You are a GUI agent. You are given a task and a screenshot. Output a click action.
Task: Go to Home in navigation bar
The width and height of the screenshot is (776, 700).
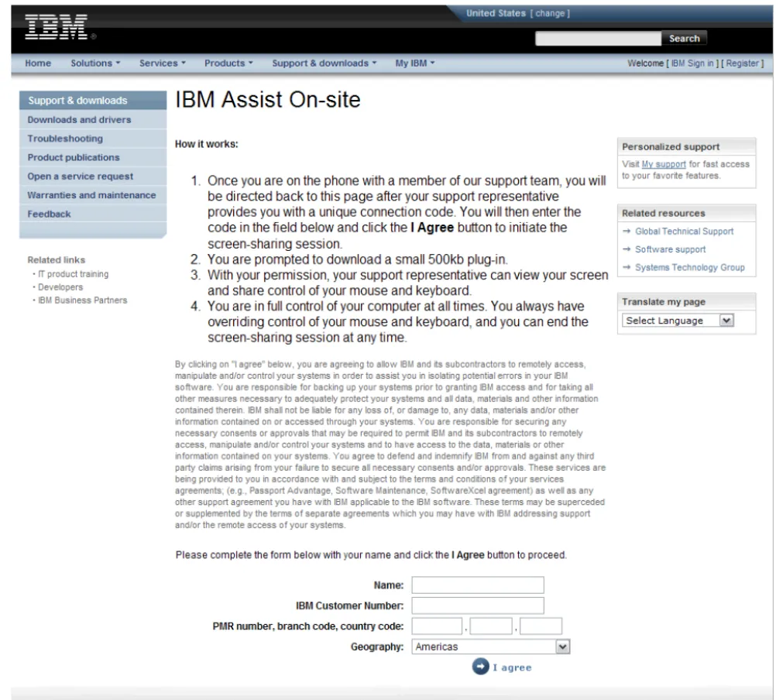38,63
